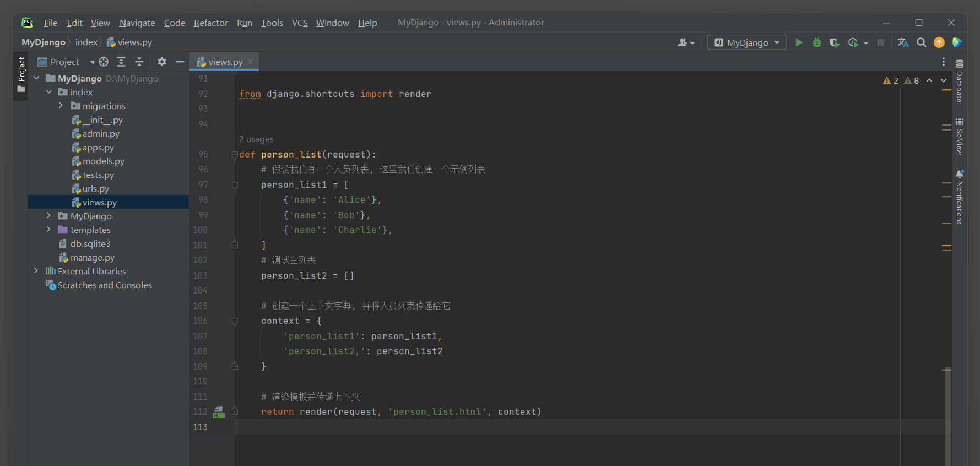This screenshot has width=980, height=466.
Task: Click line number 113 in gutter
Action: pyautogui.click(x=200, y=427)
